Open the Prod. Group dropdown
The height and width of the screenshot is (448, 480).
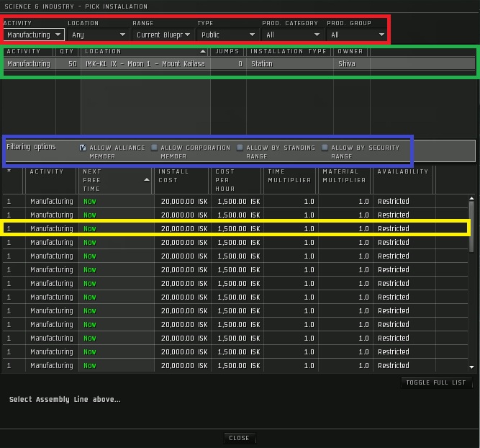click(357, 35)
